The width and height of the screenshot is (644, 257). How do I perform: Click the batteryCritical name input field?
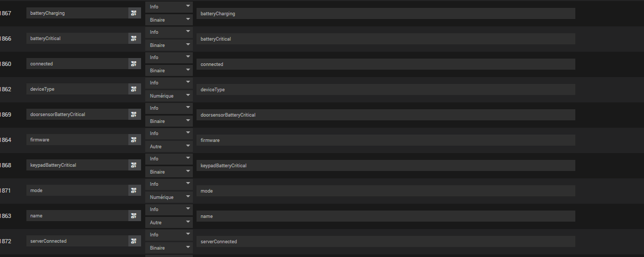[77, 39]
